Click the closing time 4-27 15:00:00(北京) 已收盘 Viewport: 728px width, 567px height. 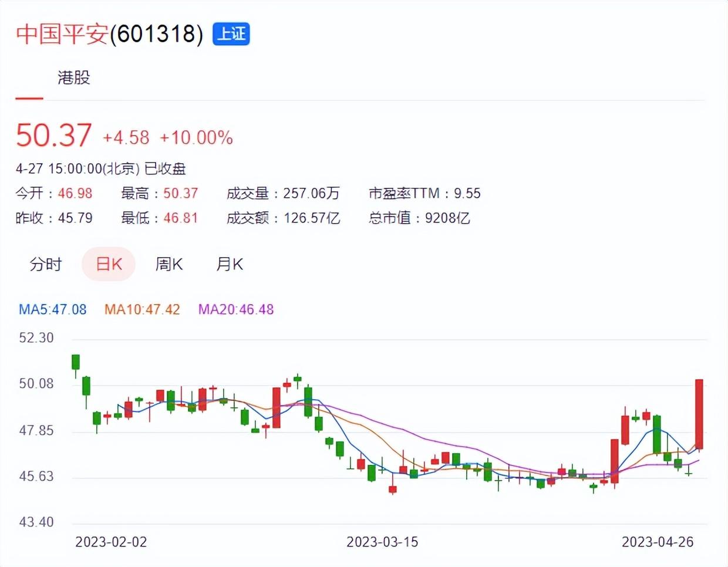point(100,169)
